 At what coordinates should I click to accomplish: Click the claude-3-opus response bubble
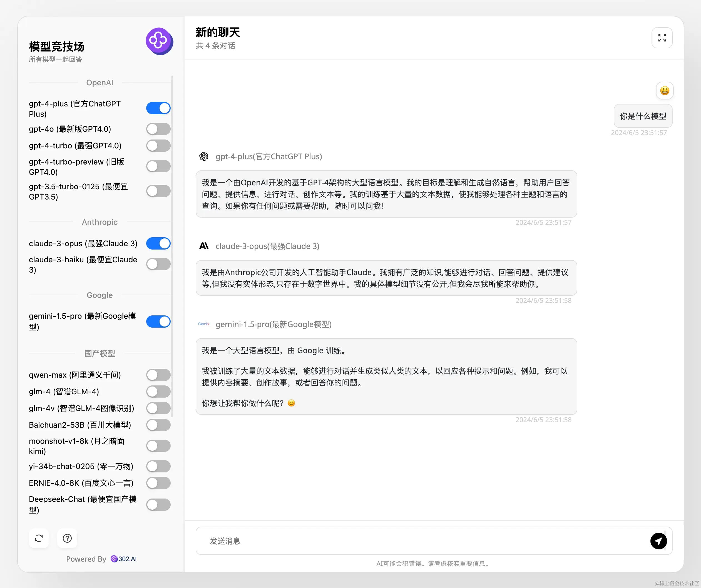click(386, 278)
